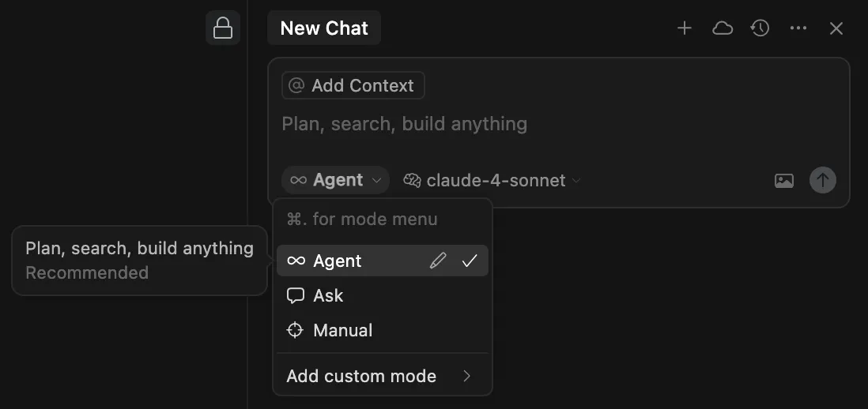Viewport: 868px width, 409px height.
Task: Expand the Add custom mode submenu
Action: [383, 377]
